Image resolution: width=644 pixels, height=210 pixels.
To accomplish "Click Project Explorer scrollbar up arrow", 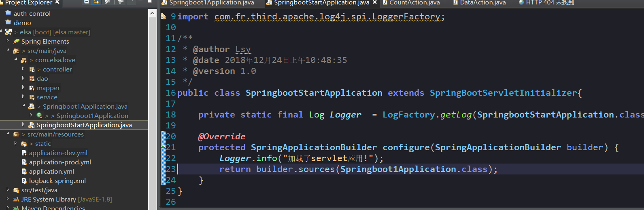I will pyautogui.click(x=152, y=13).
